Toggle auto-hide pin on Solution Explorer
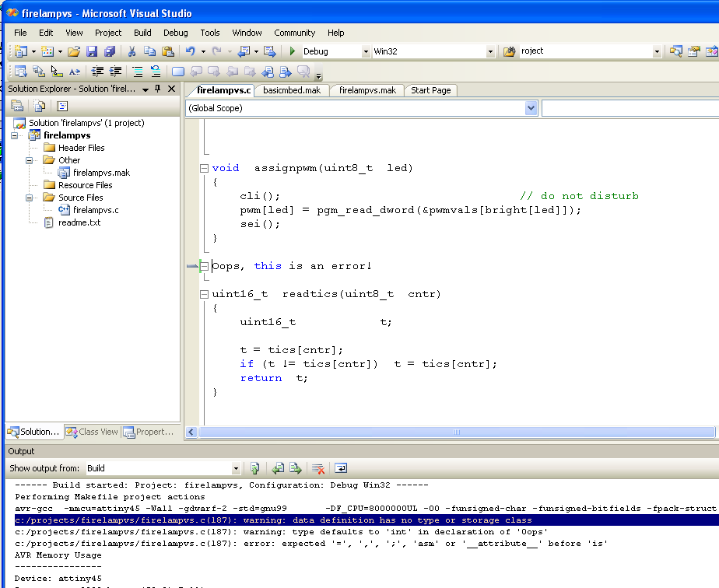This screenshot has width=719, height=588. pyautogui.click(x=159, y=89)
